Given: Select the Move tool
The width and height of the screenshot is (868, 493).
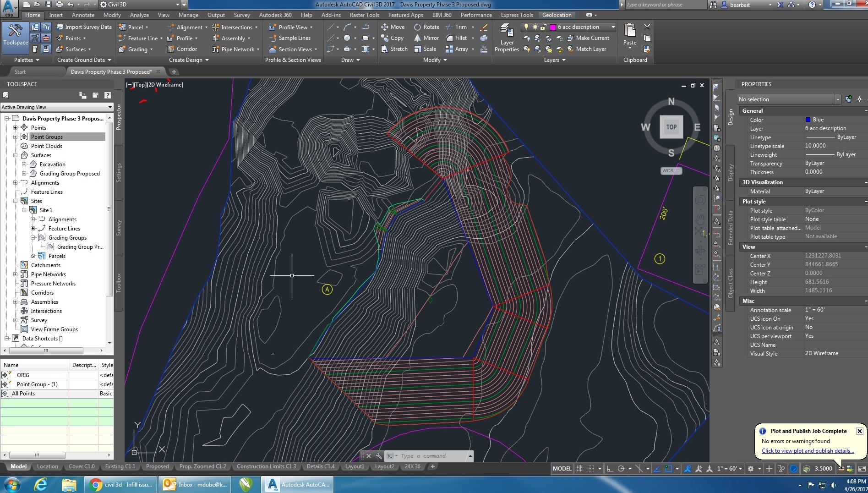Looking at the screenshot, I should pos(393,27).
